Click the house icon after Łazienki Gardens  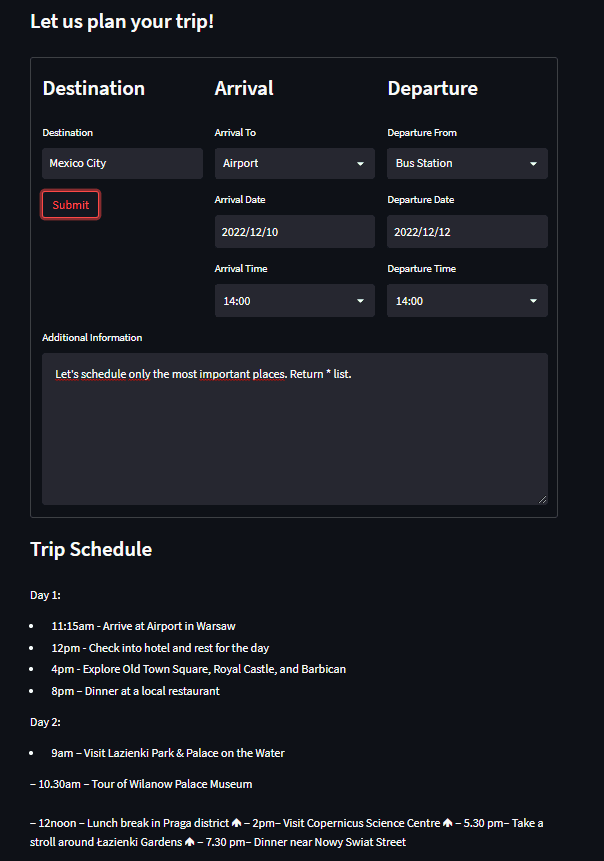point(189,842)
